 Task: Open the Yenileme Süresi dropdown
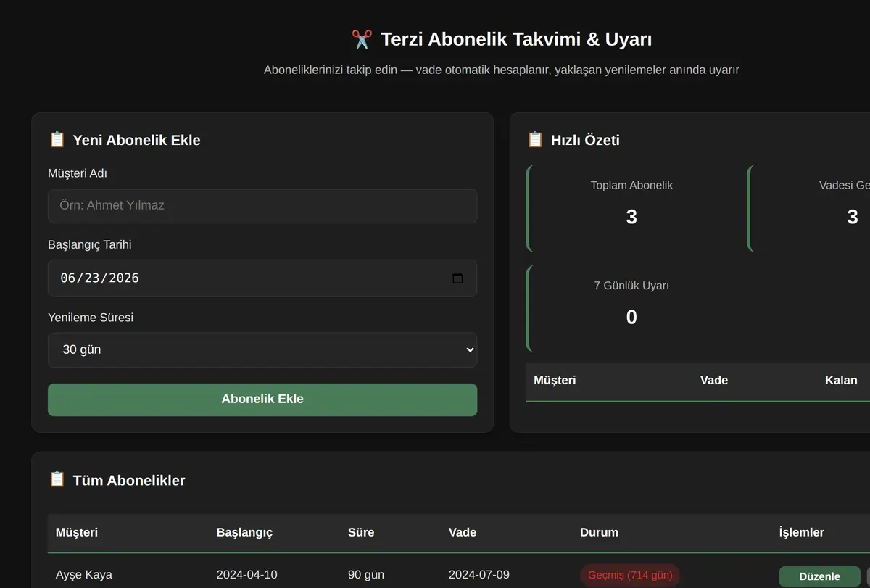point(262,350)
